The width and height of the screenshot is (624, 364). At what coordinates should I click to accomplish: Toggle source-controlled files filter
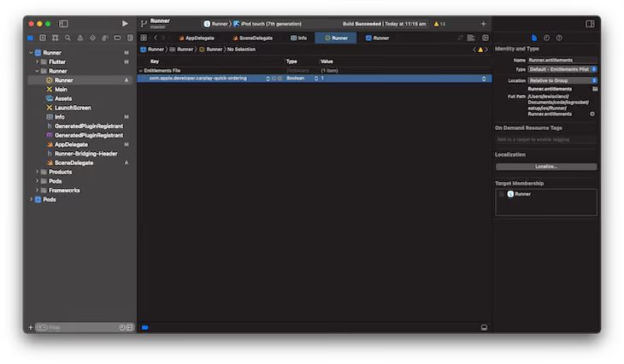click(129, 327)
